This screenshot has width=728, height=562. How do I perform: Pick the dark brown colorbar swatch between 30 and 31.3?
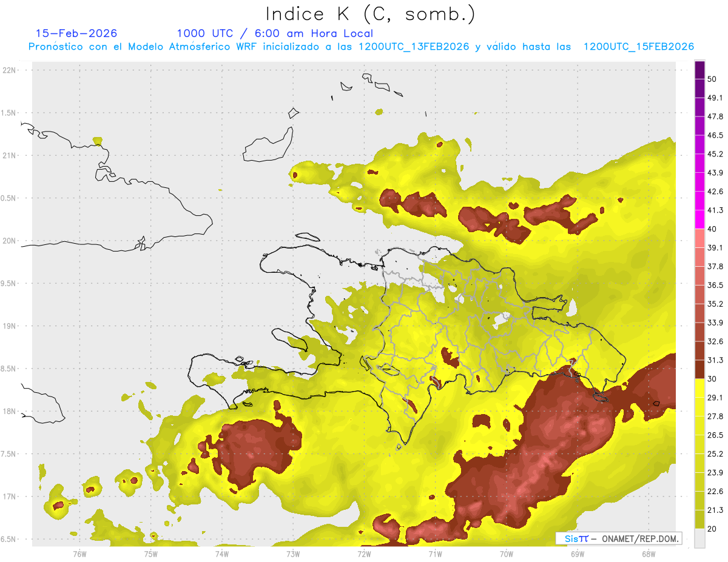[699, 369]
